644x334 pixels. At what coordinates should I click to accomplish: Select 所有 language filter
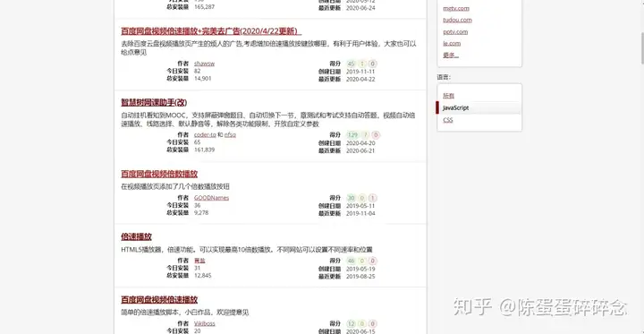pos(448,96)
